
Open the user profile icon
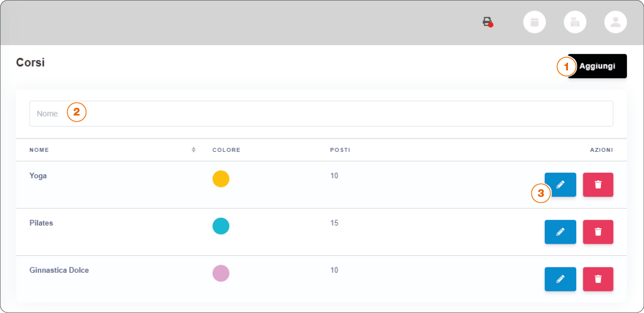(x=615, y=22)
